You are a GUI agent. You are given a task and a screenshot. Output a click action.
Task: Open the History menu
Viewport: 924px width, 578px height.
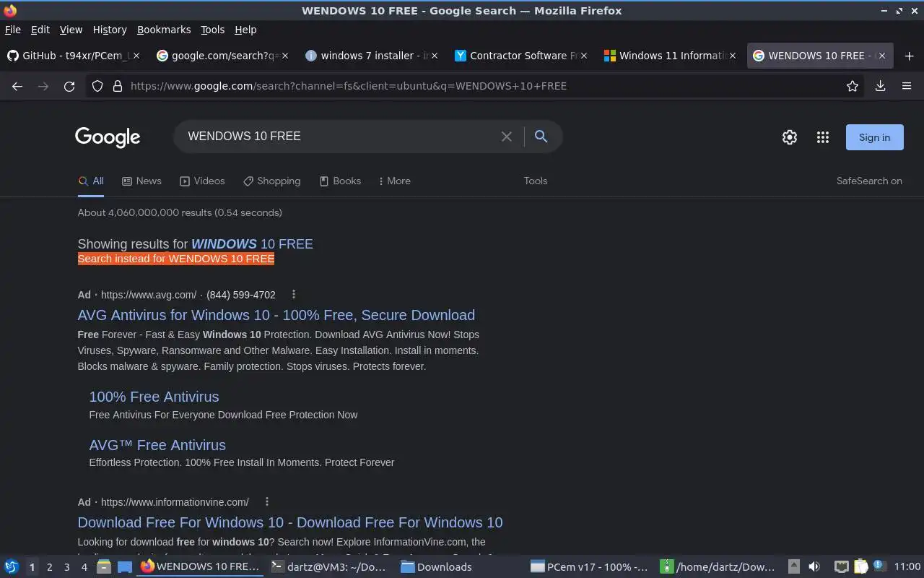[110, 30]
